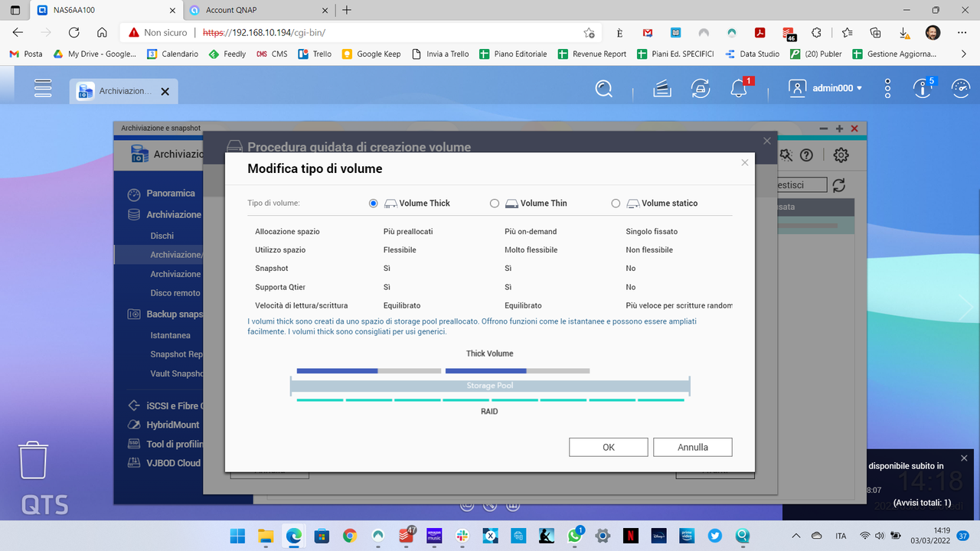
Task: Open Disco remoto in the sidebar
Action: (175, 293)
